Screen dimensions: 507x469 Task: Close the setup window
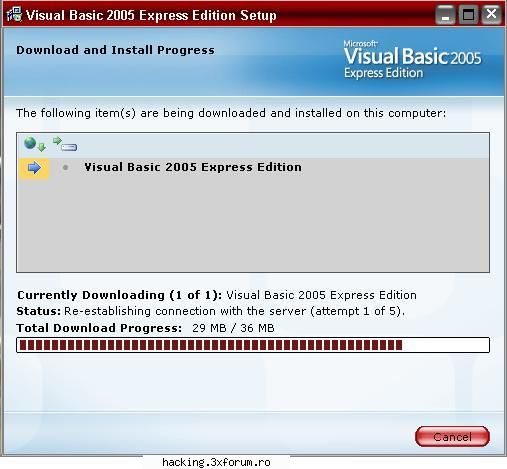491,15
